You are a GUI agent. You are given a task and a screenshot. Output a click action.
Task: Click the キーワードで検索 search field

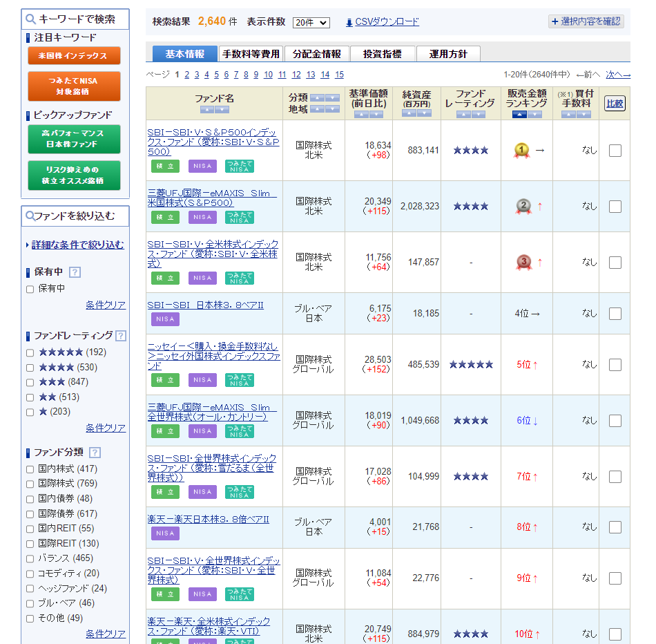(75, 19)
